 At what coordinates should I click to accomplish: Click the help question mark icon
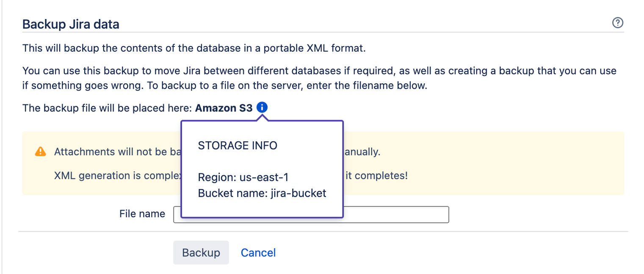[x=618, y=23]
